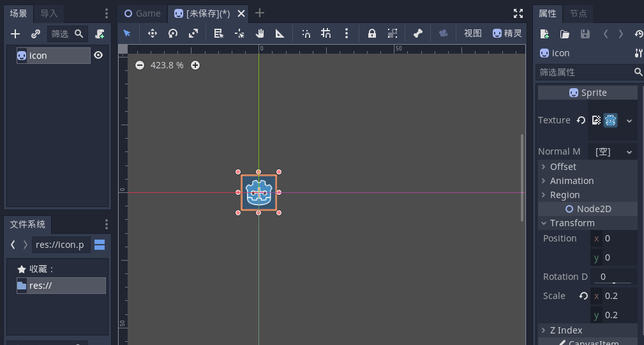Click the Texture preview thumbnail

pos(610,120)
